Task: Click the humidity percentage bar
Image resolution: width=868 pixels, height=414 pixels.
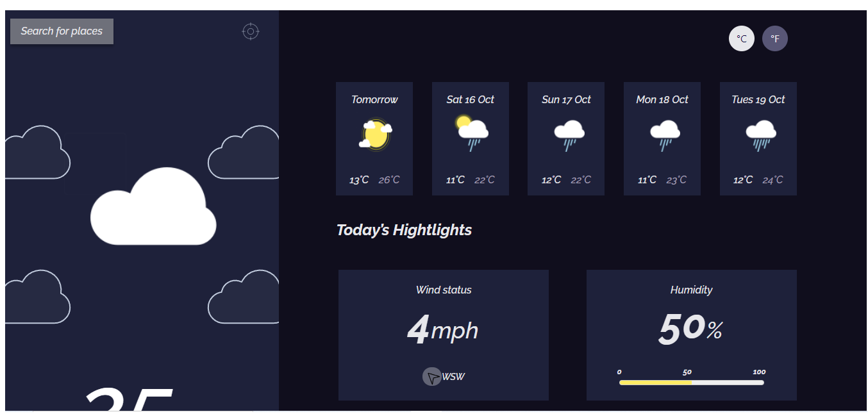Action: 691,383
